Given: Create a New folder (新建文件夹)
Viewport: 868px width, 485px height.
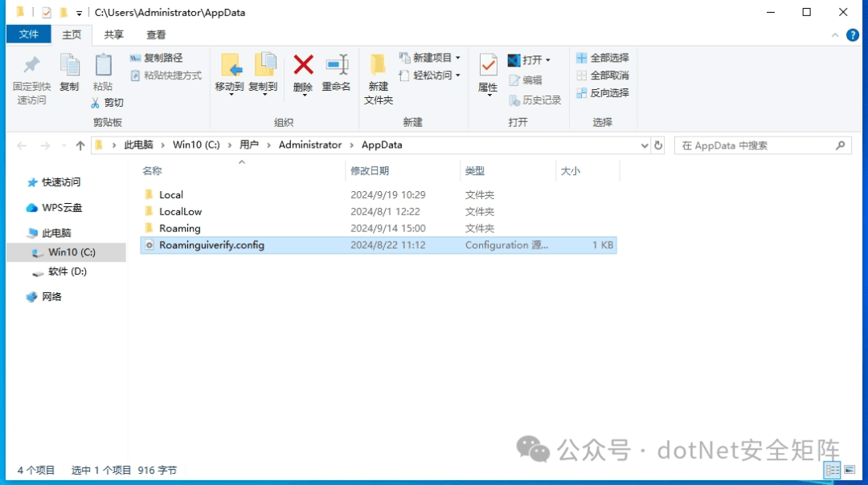Looking at the screenshot, I should pos(379,79).
